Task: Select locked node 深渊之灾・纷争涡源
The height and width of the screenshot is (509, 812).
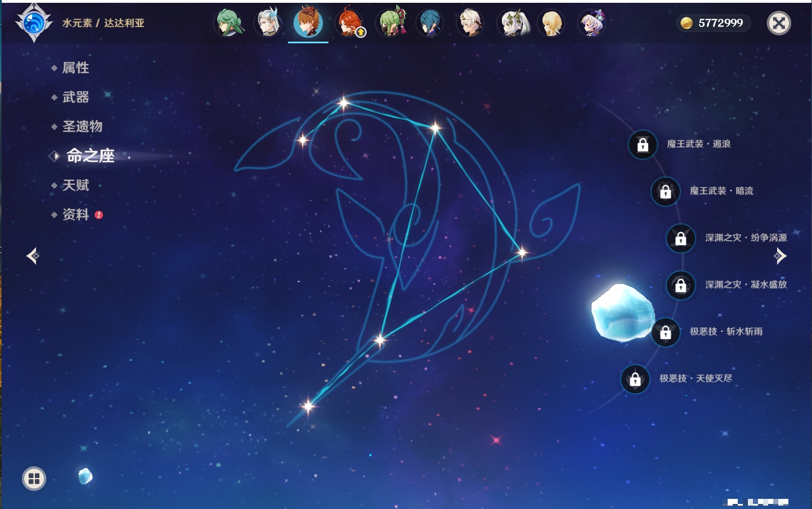Action: coord(680,238)
